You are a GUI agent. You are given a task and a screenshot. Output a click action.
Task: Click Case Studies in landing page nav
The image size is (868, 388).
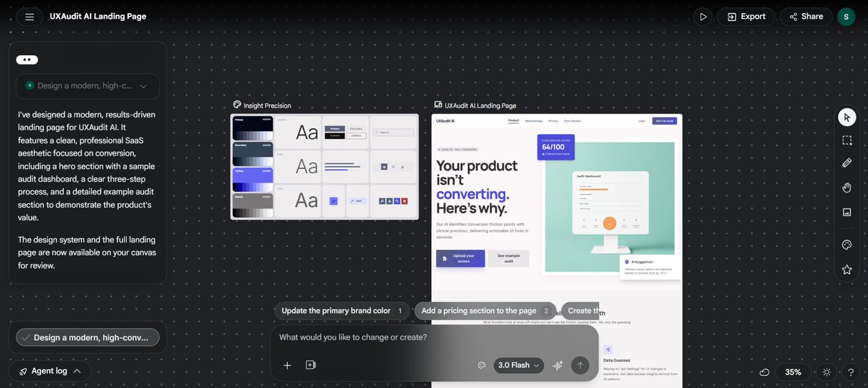[572, 121]
